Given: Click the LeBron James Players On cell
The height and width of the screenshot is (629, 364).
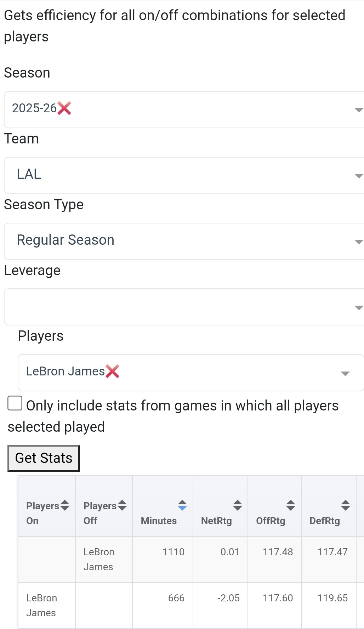Looking at the screenshot, I should click(x=41, y=605).
